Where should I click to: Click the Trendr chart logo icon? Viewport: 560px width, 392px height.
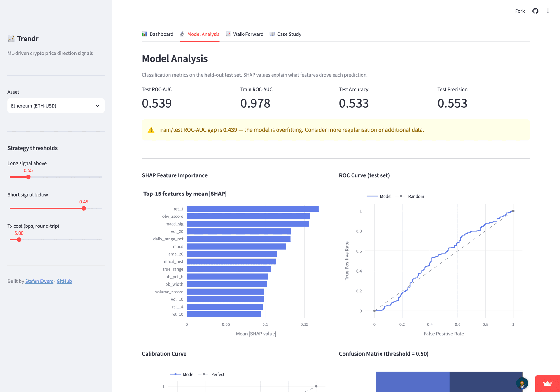click(x=11, y=38)
